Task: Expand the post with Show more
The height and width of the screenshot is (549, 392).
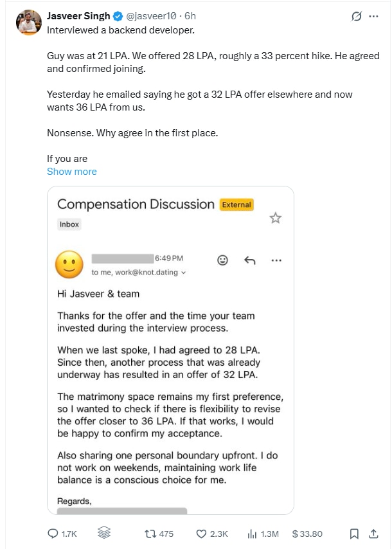Action: [72, 172]
